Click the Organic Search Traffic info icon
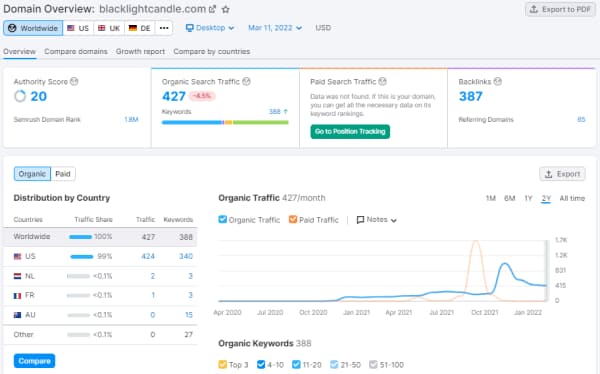The width and height of the screenshot is (600, 374). [x=246, y=82]
